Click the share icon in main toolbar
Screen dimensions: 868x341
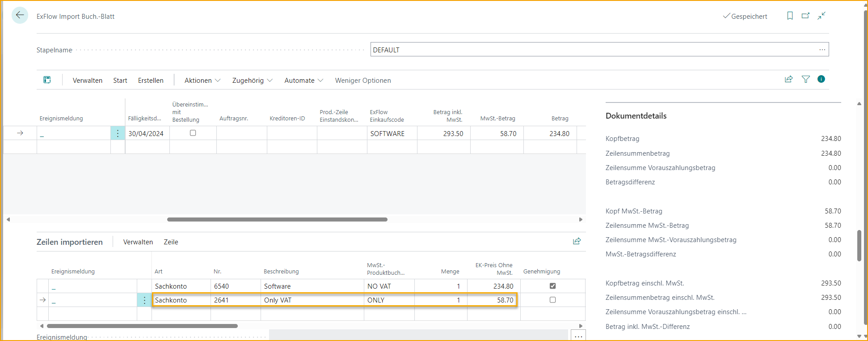[x=789, y=79]
